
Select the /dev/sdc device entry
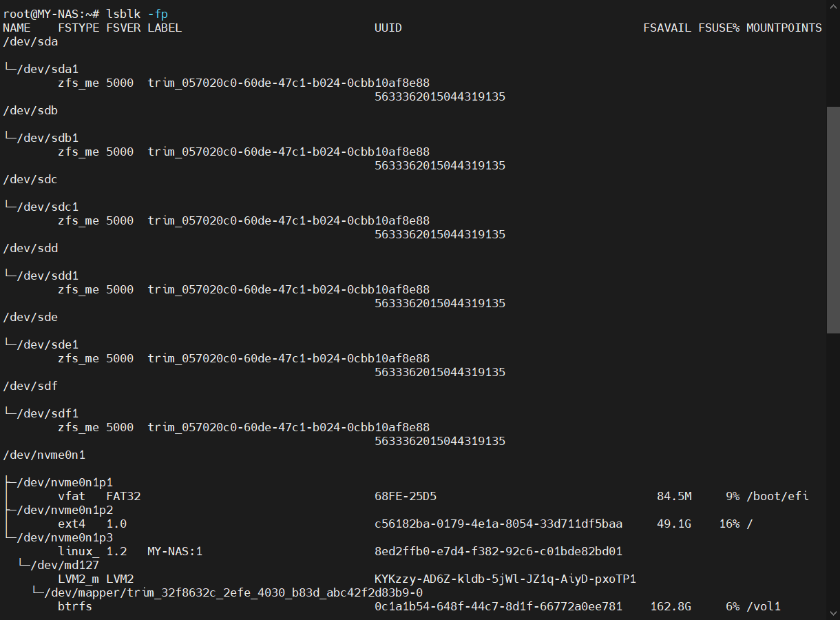coord(30,179)
